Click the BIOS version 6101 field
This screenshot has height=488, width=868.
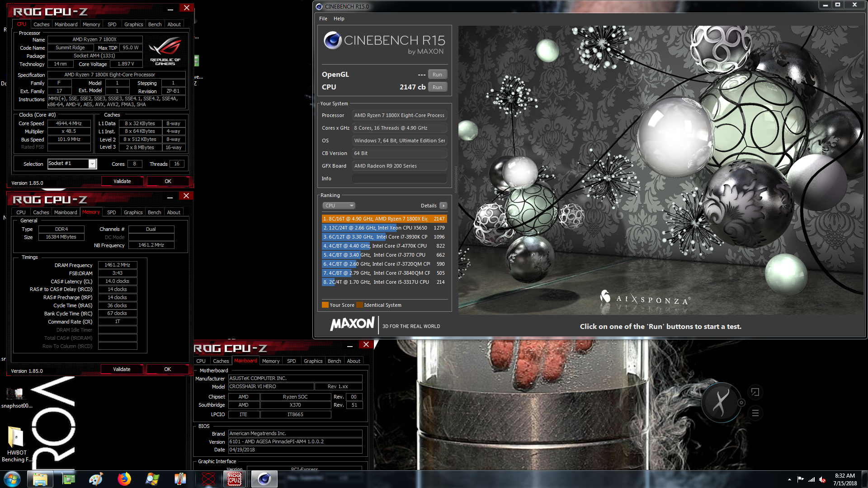pos(295,441)
